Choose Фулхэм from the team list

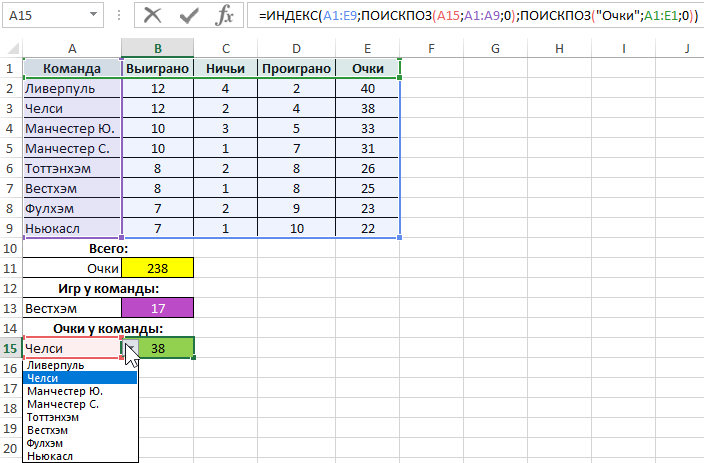50,443
